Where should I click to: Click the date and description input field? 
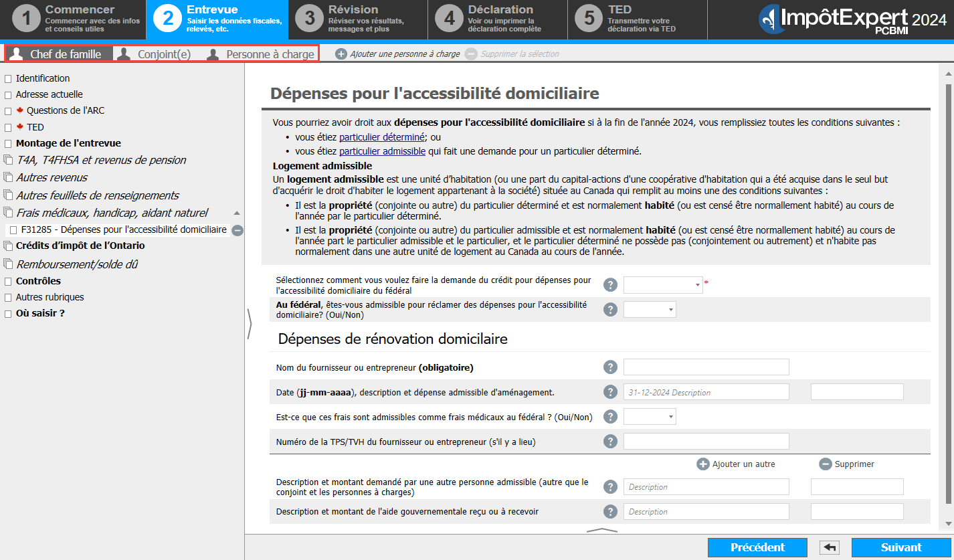click(x=706, y=392)
